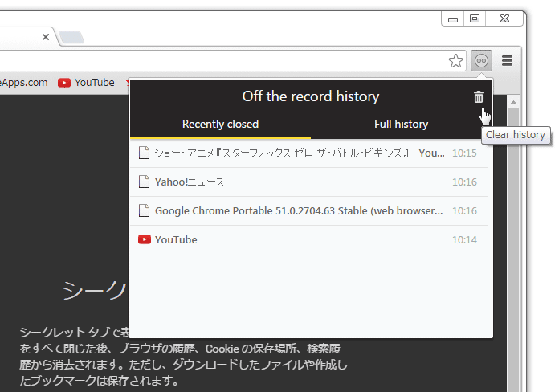Screen dimensions: 559x392
Task: Open the Off the record history extension icon
Action: coord(481,60)
